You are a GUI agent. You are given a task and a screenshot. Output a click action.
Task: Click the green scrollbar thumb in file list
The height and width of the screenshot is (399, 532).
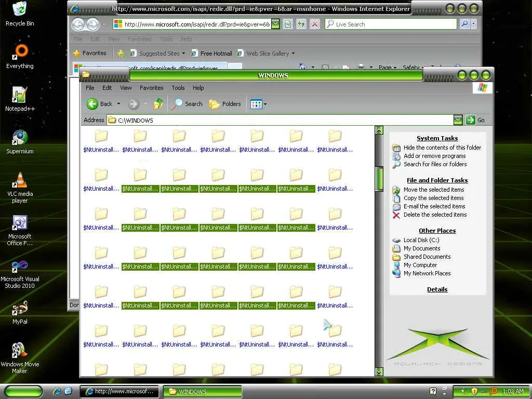point(379,179)
